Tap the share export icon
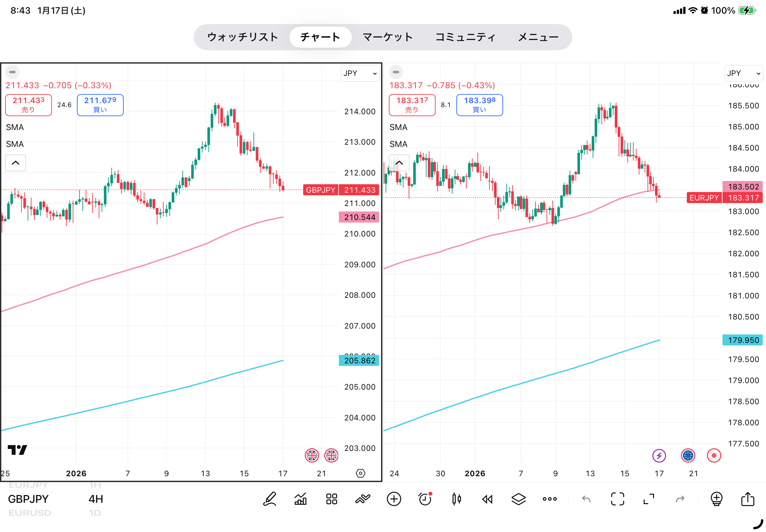Screen dimensions: 766x532 pyautogui.click(x=747, y=499)
